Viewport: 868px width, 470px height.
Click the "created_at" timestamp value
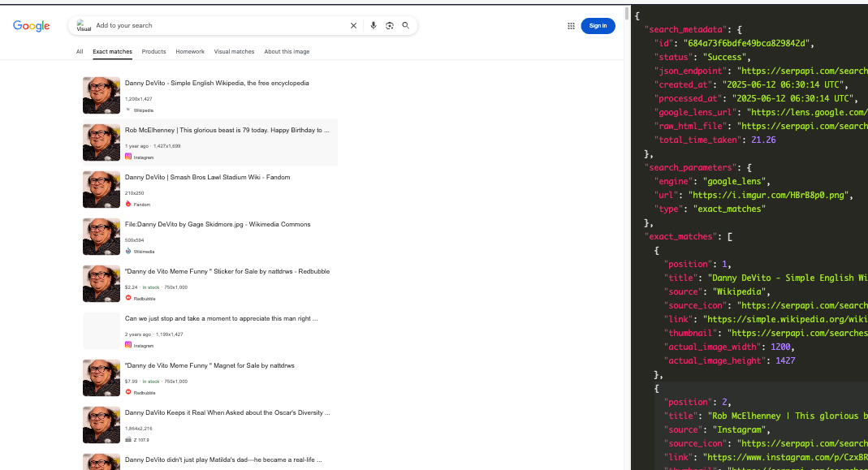click(x=783, y=84)
